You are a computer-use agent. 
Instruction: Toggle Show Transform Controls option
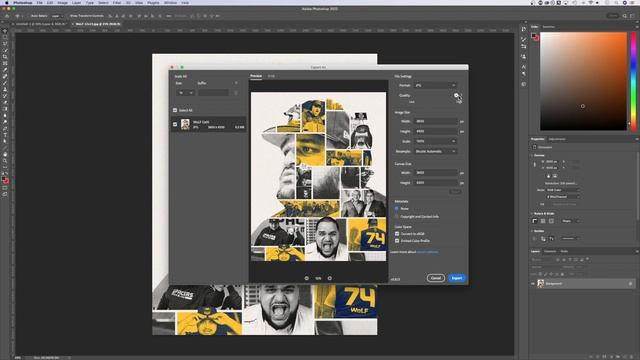coord(87,16)
